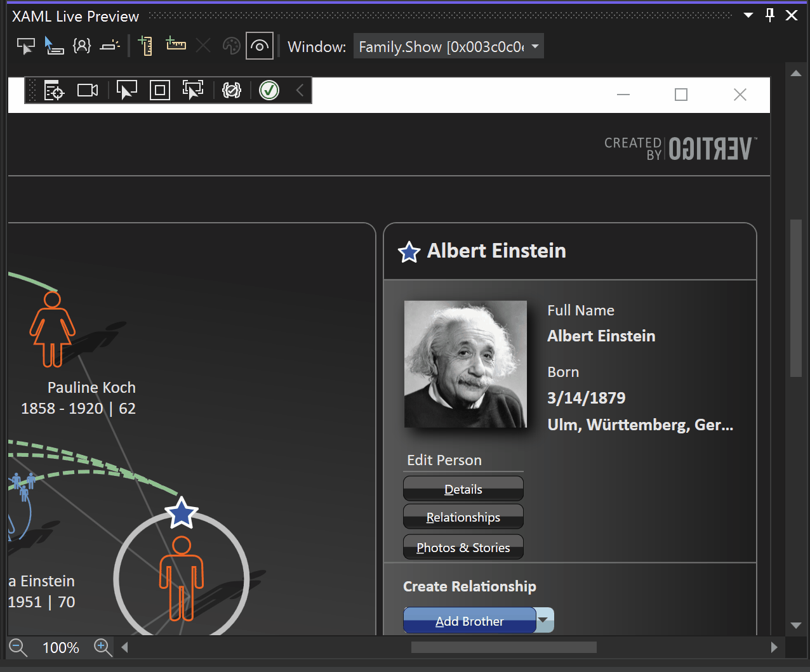
Task: Select Pauline Koch female figure in diagram
Action: [52, 329]
